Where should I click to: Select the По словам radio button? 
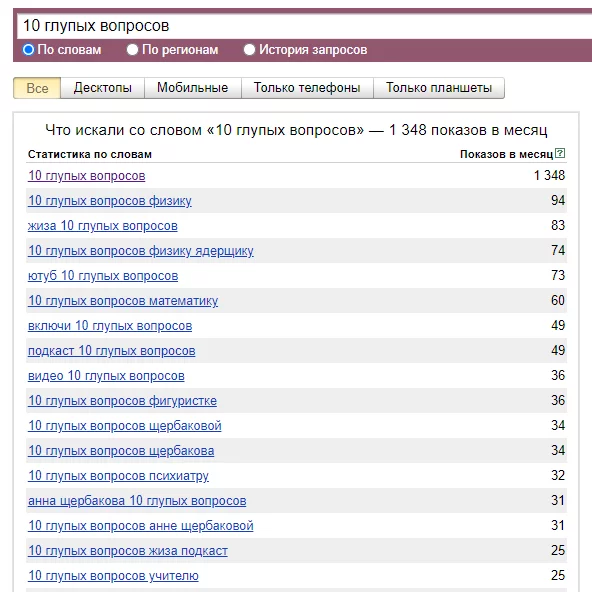pos(28,49)
